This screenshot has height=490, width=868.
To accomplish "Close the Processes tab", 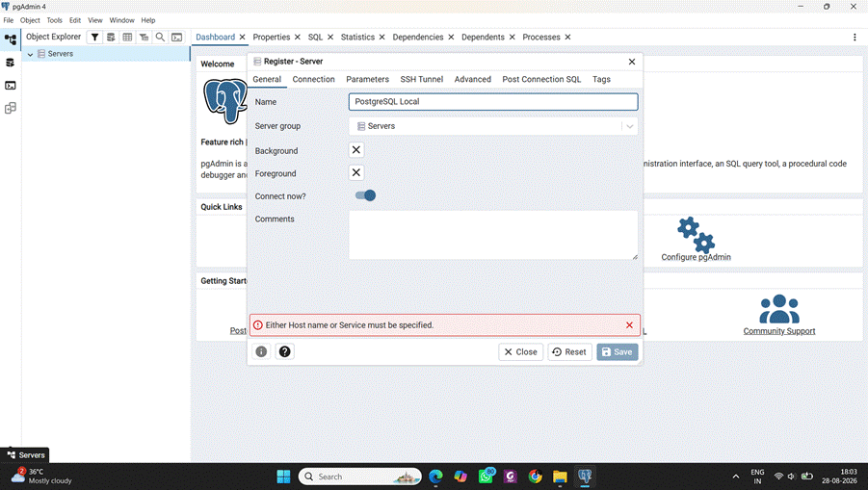I will tap(567, 37).
